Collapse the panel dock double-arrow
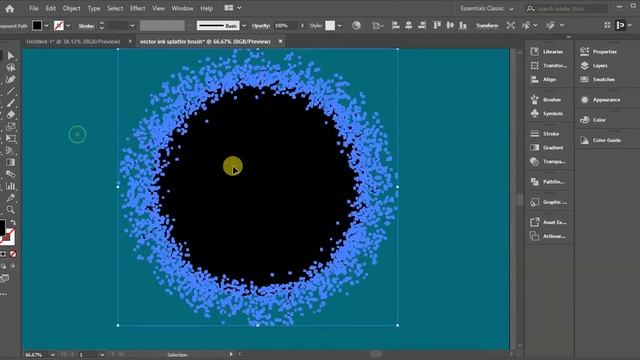 (569, 37)
